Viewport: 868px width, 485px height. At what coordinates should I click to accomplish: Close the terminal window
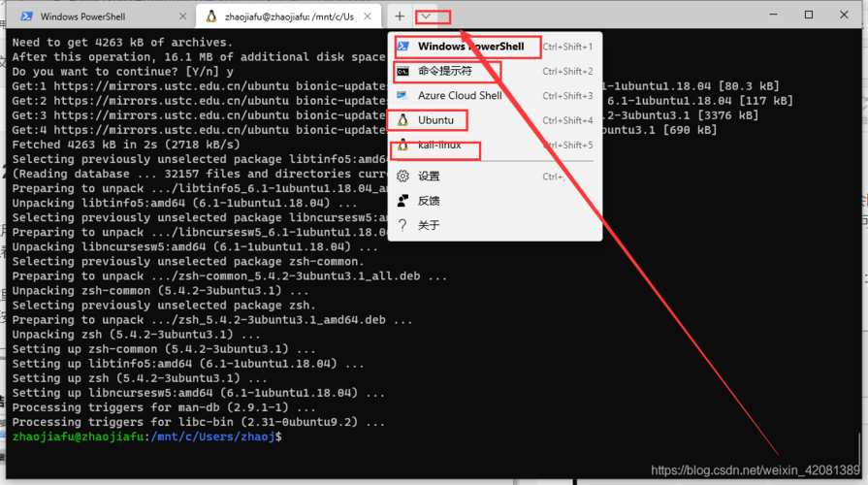(844, 15)
